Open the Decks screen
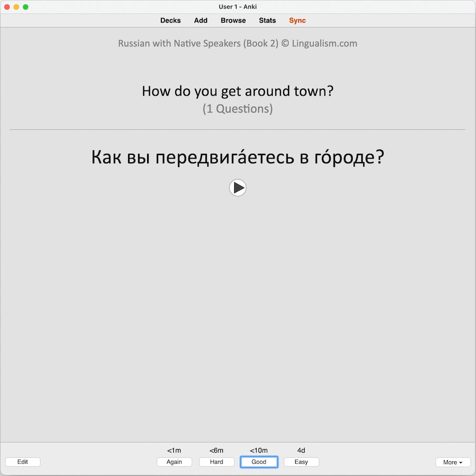 (170, 20)
